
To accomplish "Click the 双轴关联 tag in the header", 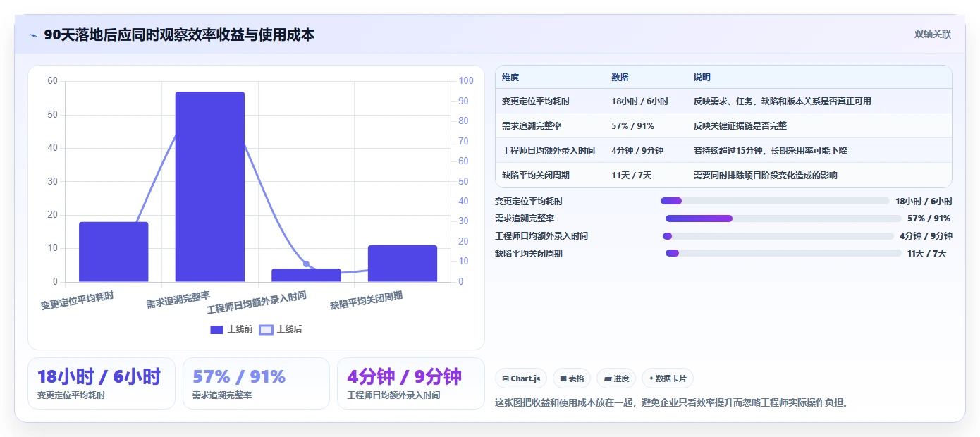I will click(933, 35).
